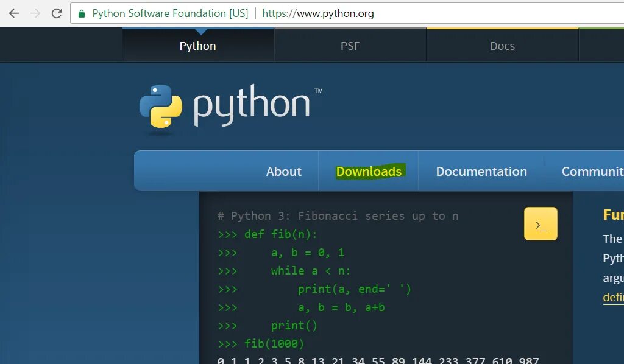Click the 'a, b = b, a+b' line
Viewport: 624px width, 364px height.
(x=301, y=307)
